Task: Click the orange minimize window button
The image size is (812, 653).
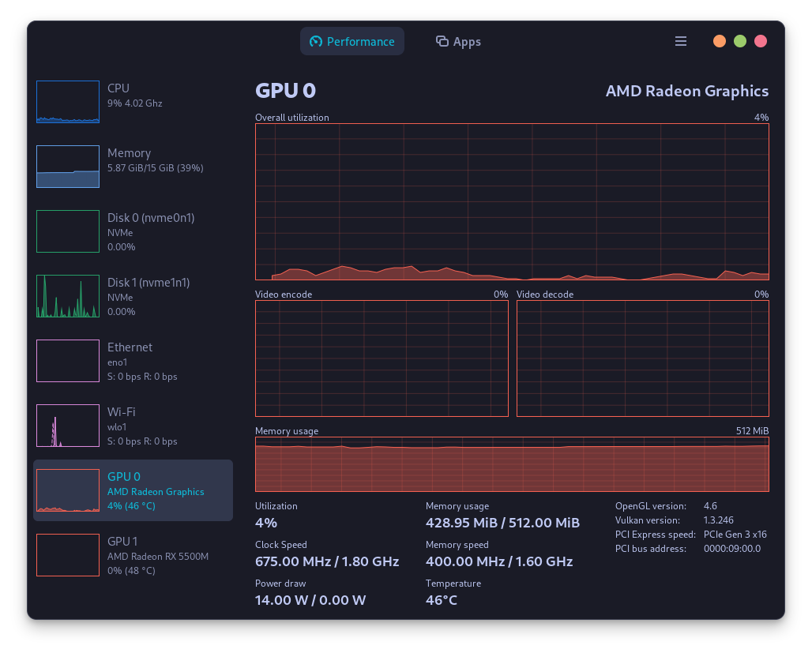Action: pyautogui.click(x=720, y=40)
